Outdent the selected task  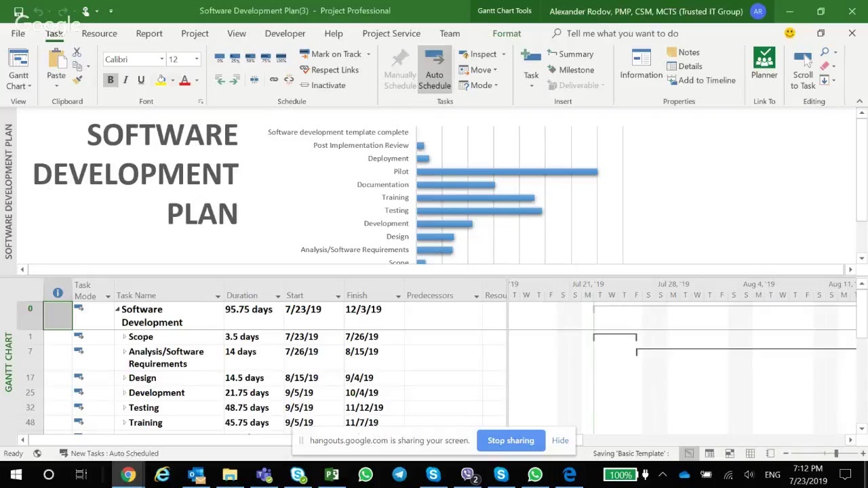(220, 80)
